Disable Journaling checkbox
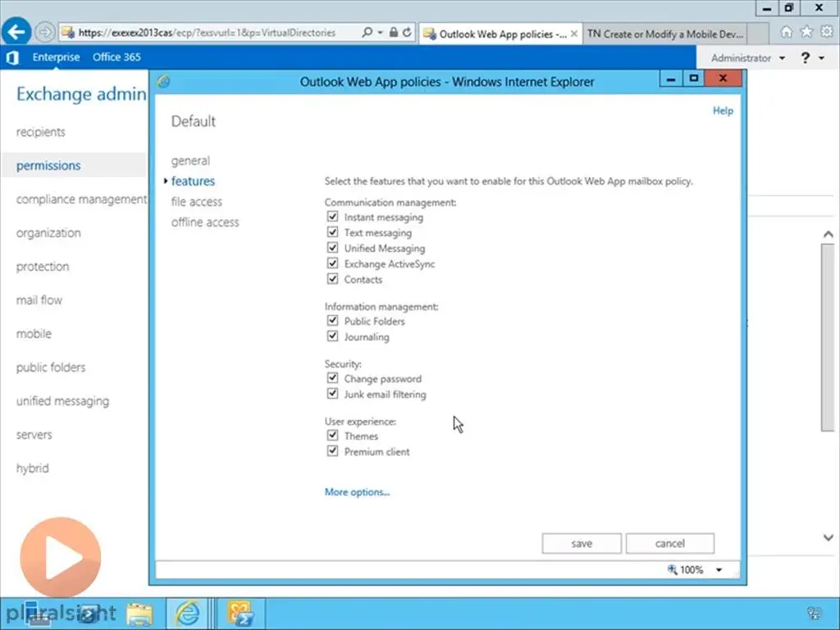Viewport: 840px width, 630px height. [333, 336]
